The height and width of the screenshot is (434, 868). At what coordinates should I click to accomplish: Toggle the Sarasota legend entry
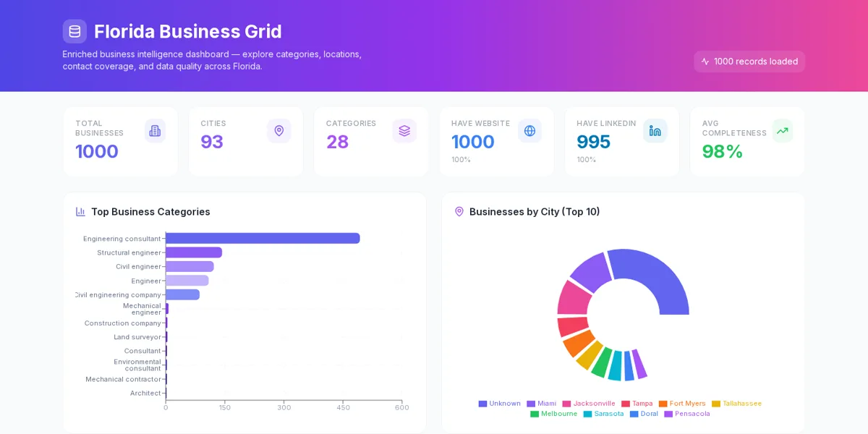coord(604,414)
